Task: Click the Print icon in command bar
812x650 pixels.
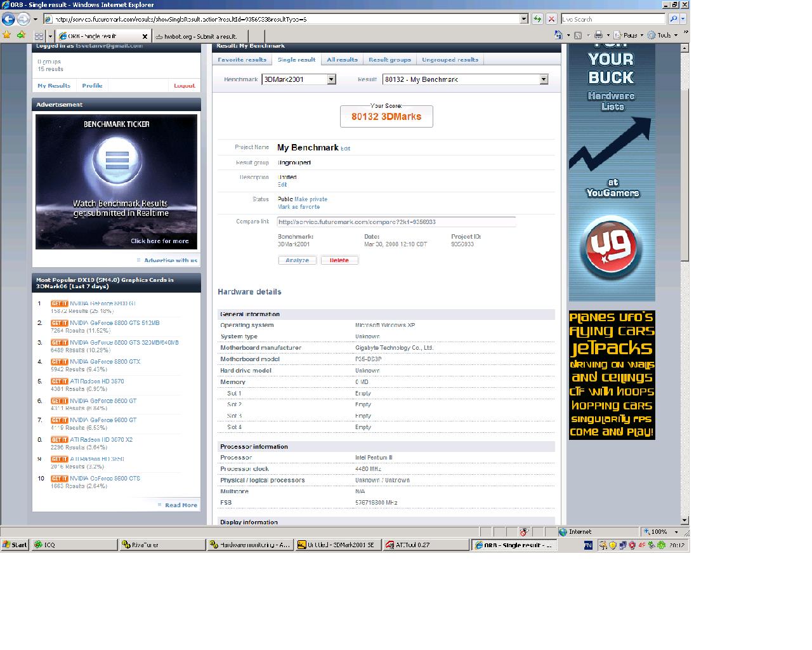Action: pyautogui.click(x=598, y=36)
